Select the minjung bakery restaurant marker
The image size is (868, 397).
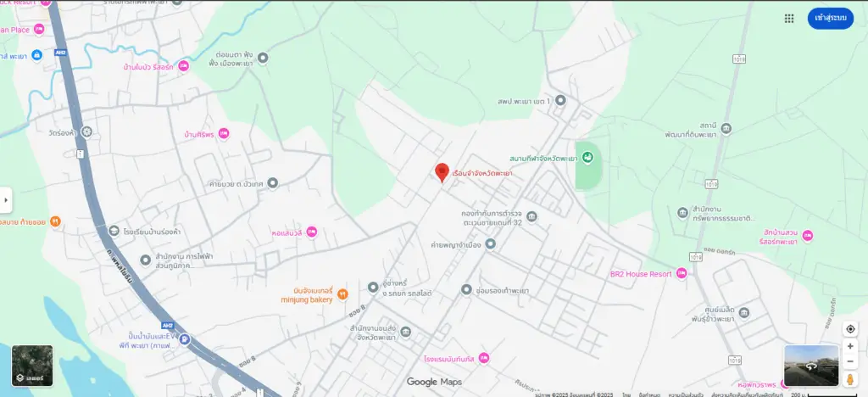point(342,294)
